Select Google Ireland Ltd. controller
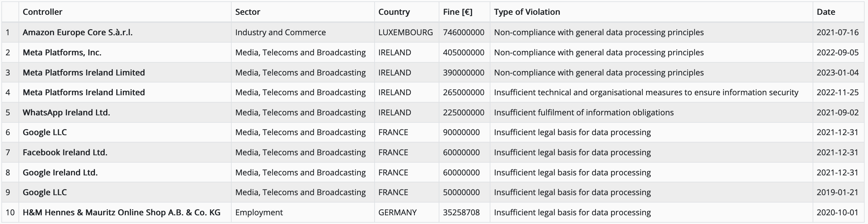Viewport: 868px width, 224px height. (x=60, y=172)
